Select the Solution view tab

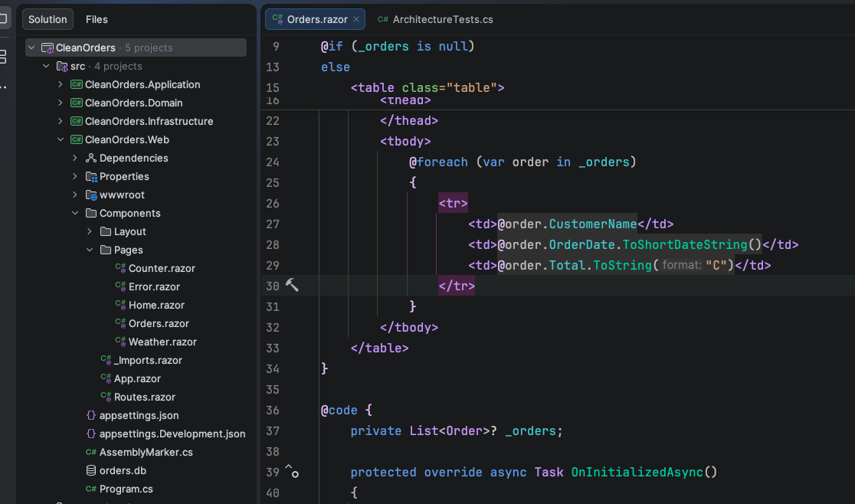pyautogui.click(x=47, y=19)
